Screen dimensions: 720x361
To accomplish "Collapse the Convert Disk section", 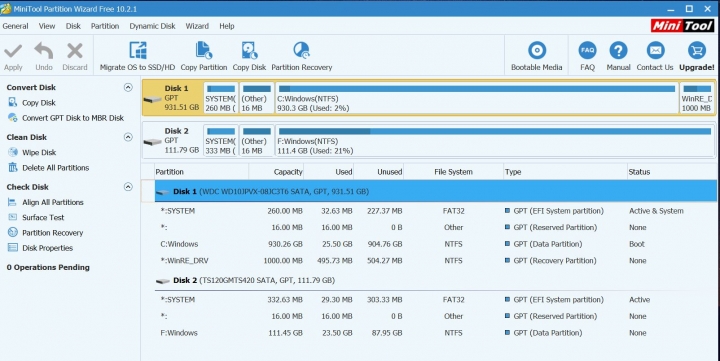I will click(128, 87).
